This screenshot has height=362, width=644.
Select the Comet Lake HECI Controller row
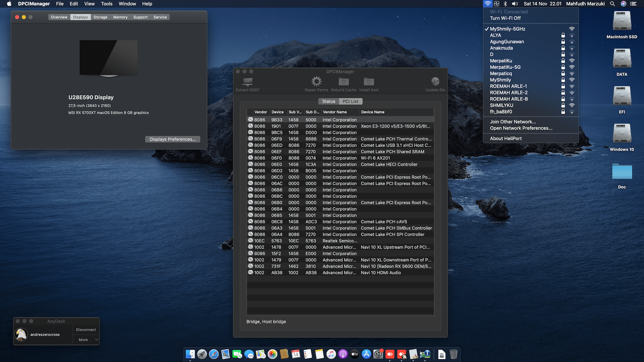[340, 164]
